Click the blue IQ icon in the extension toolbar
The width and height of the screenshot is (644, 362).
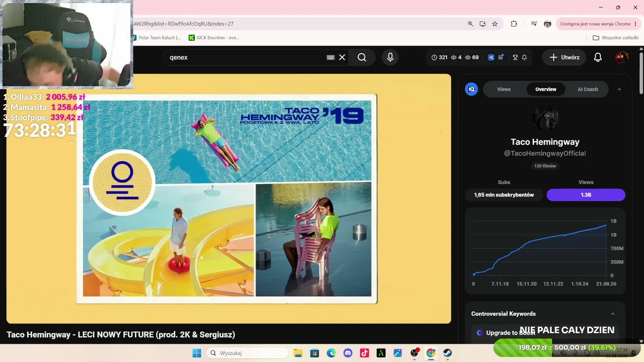[491, 57]
